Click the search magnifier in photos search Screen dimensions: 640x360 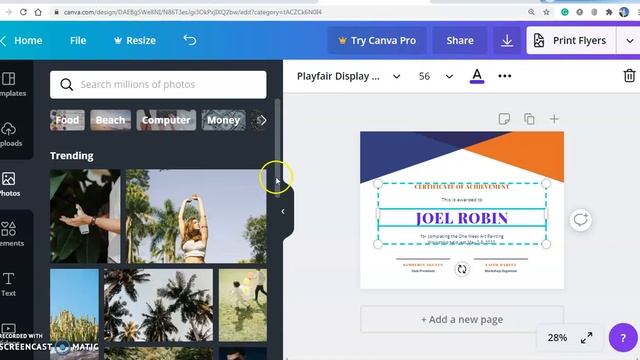click(x=67, y=84)
